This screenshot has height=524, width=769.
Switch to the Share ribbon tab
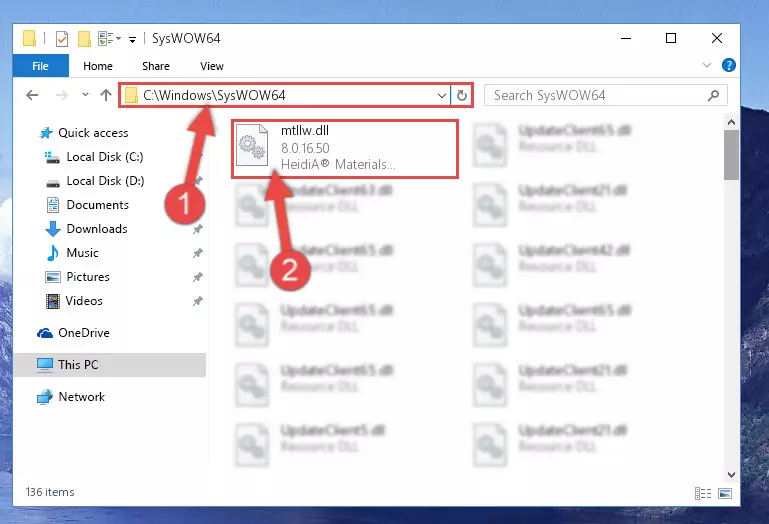point(156,66)
